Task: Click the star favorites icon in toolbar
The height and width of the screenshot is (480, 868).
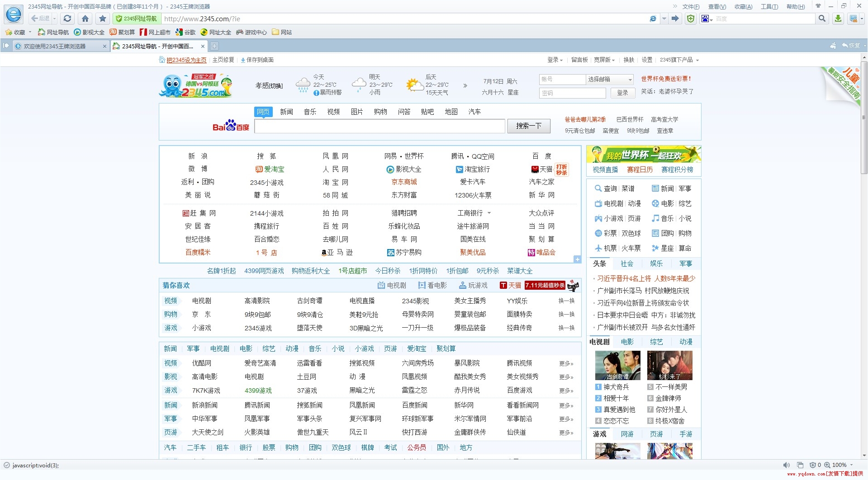Action: [x=103, y=19]
